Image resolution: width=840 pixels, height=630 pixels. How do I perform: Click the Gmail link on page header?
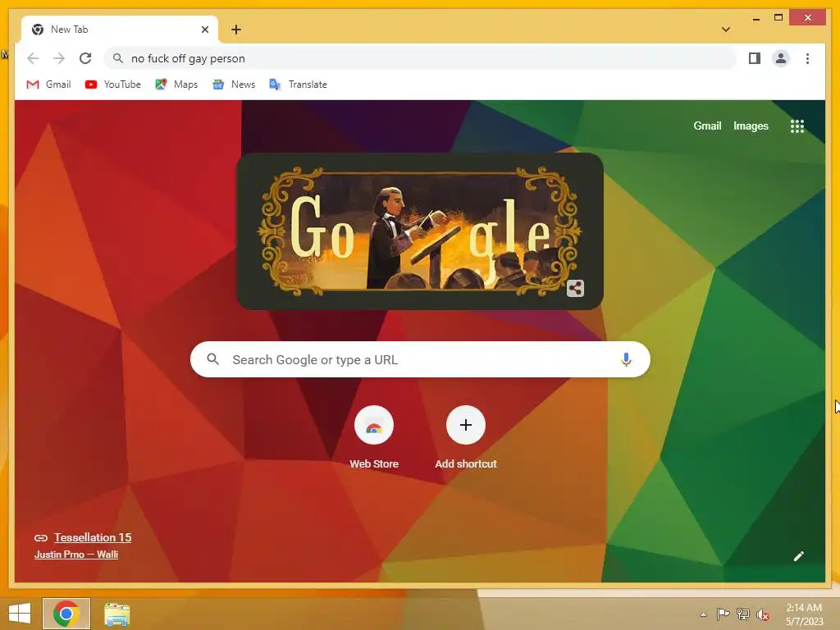click(707, 126)
